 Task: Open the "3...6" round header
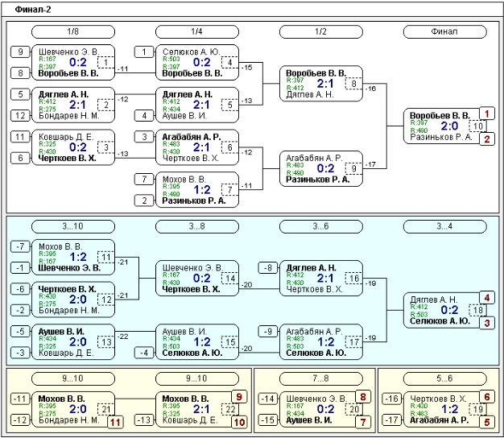point(320,226)
